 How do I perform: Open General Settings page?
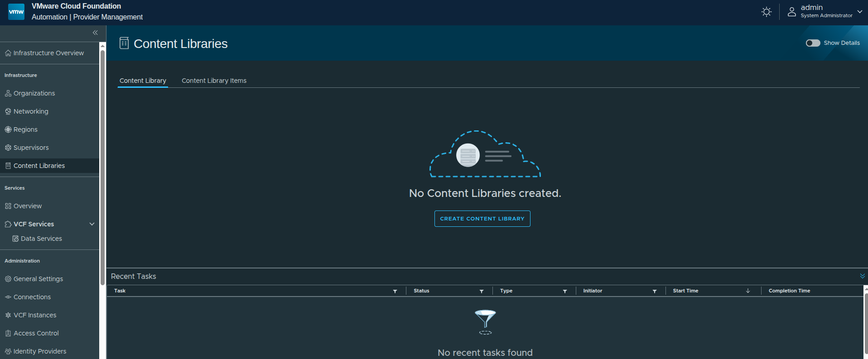click(x=38, y=279)
